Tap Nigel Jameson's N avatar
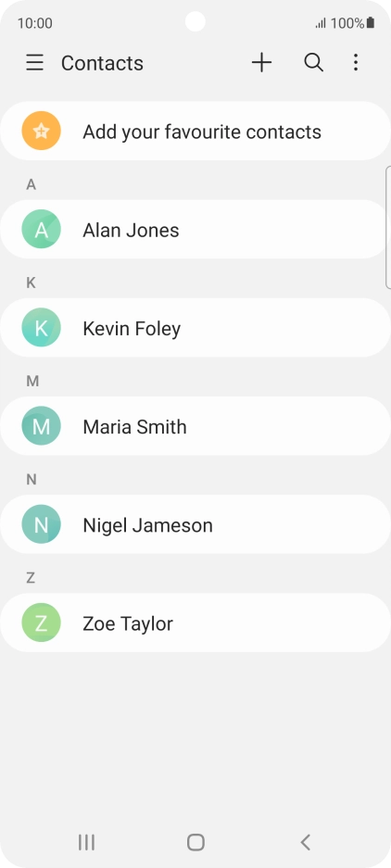The image size is (391, 868). [x=41, y=524]
